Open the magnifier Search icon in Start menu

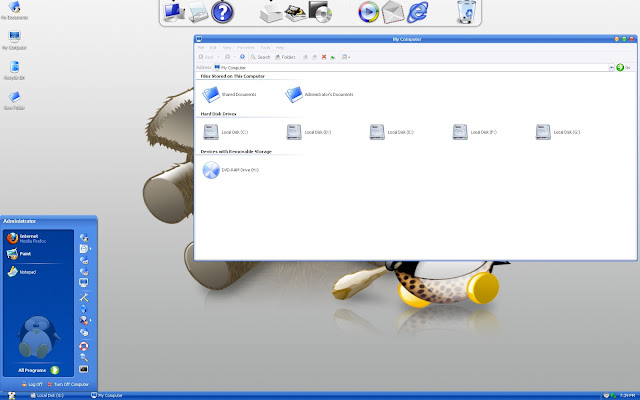click(84, 358)
